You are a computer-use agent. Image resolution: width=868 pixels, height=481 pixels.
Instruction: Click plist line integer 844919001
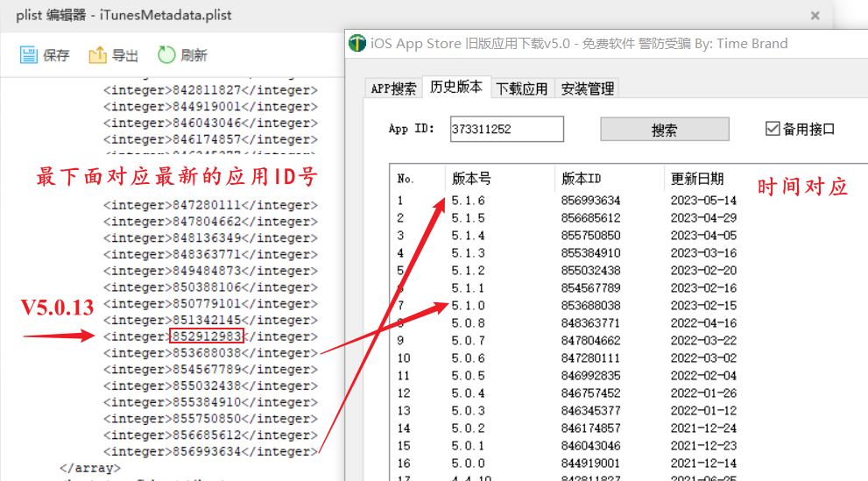click(210, 106)
